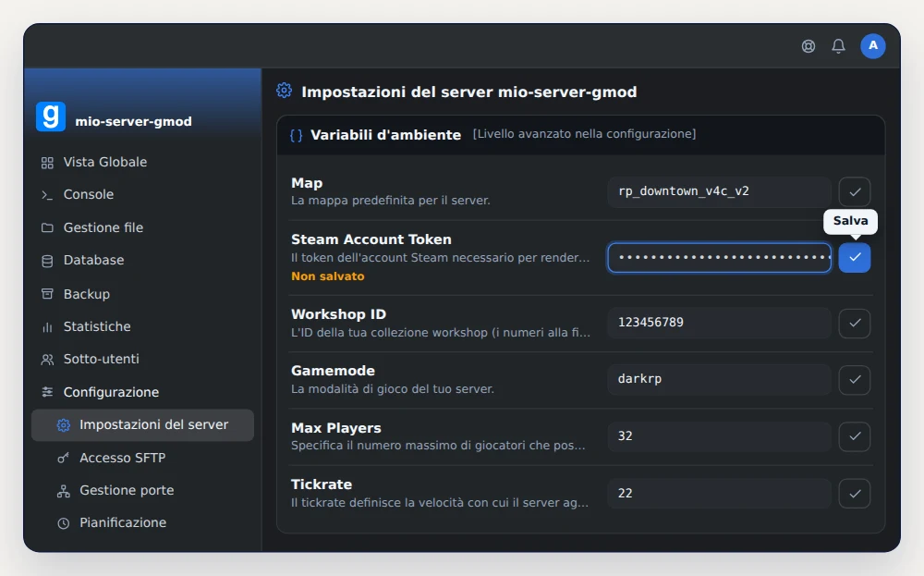924x576 pixels.
Task: Edit the Map input field
Action: pyautogui.click(x=719, y=191)
